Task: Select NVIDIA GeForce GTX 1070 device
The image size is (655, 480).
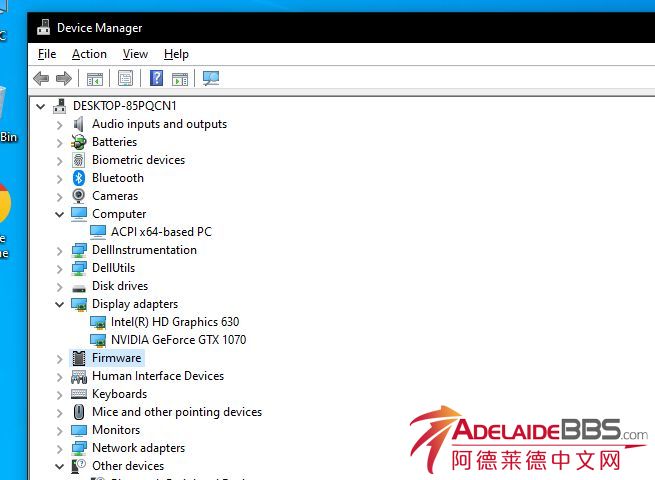Action: click(178, 340)
